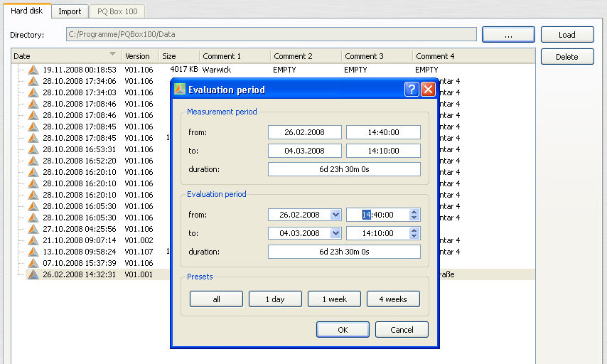
Task: Click date text '28.10.2008 16:53:31'
Action: pyautogui.click(x=80, y=149)
